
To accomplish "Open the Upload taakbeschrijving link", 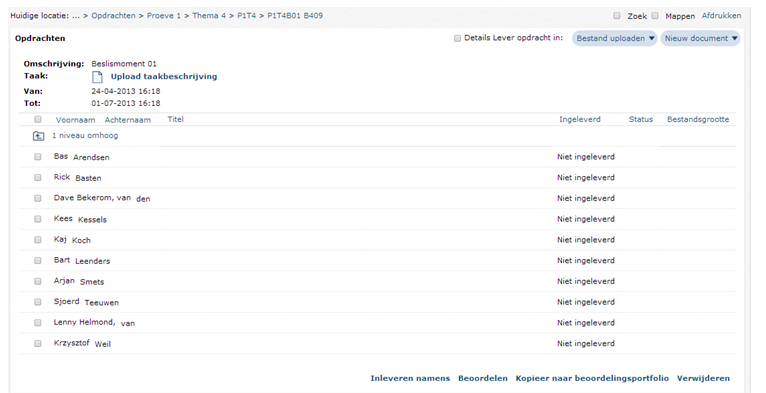I will 164,77.
